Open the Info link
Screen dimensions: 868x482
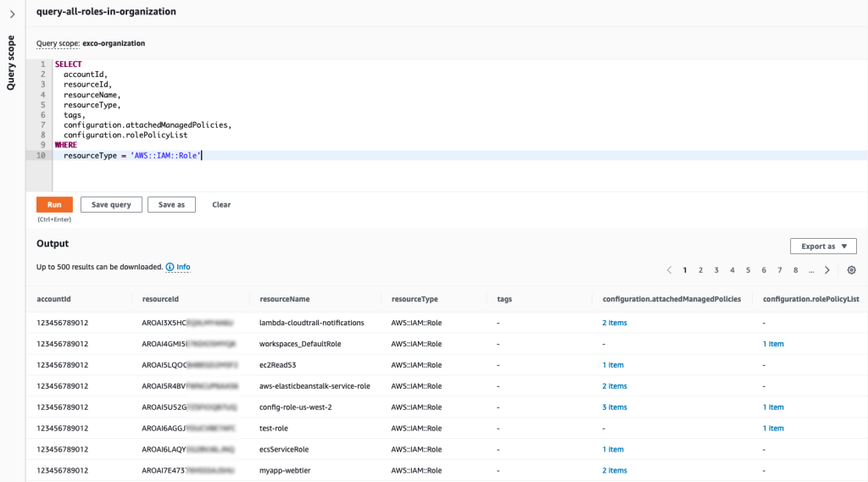tap(183, 267)
